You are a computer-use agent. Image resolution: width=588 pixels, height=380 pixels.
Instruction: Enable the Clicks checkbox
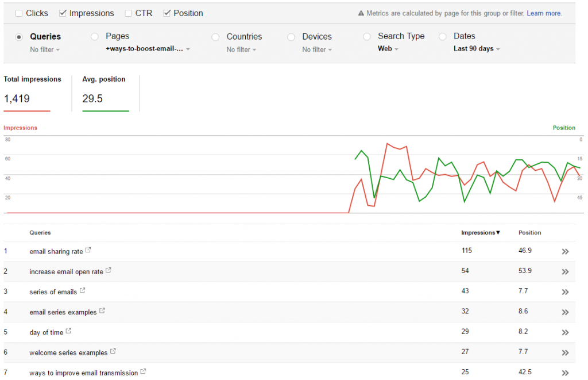pyautogui.click(x=19, y=13)
